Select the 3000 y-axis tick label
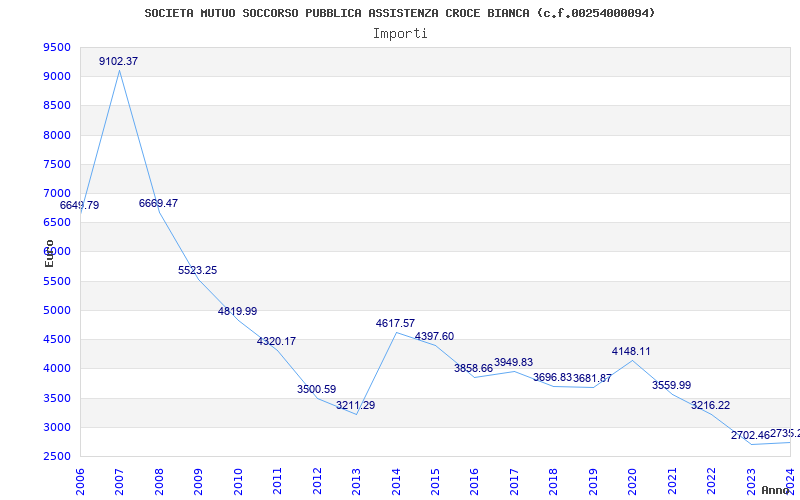This screenshot has height=500, width=800. pyautogui.click(x=57, y=427)
